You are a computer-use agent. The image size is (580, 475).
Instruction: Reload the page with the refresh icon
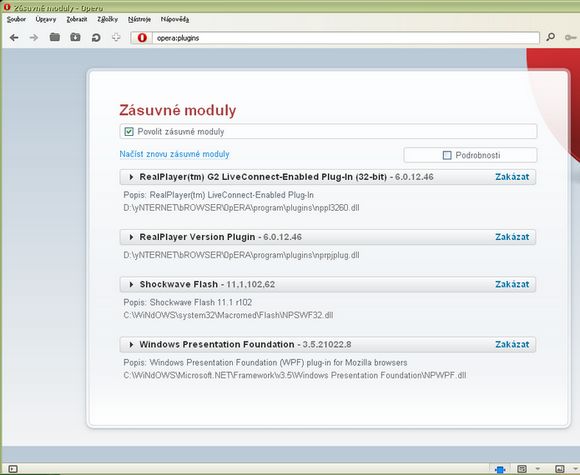click(x=96, y=38)
